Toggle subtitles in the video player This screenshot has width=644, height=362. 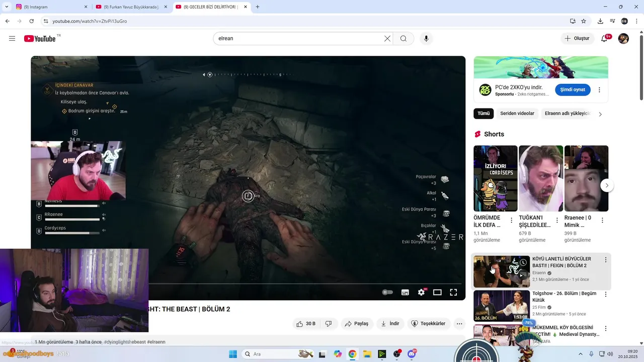pos(405,292)
